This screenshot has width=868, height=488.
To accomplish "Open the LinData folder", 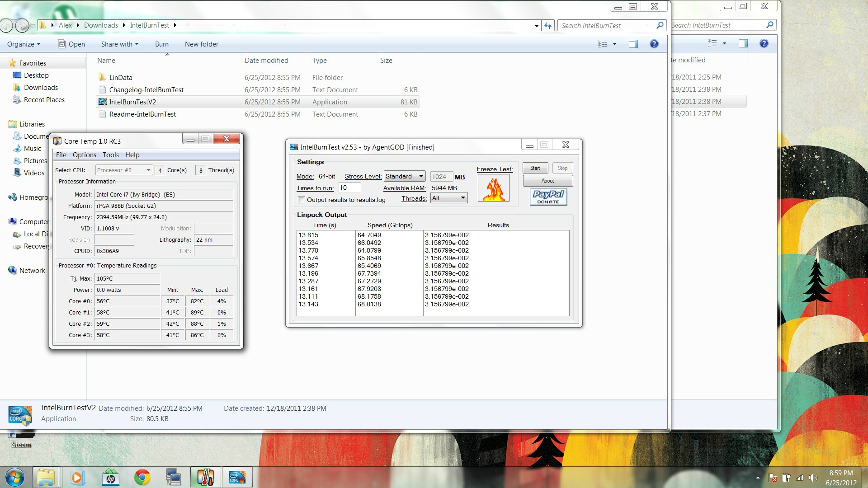I will pyautogui.click(x=121, y=77).
